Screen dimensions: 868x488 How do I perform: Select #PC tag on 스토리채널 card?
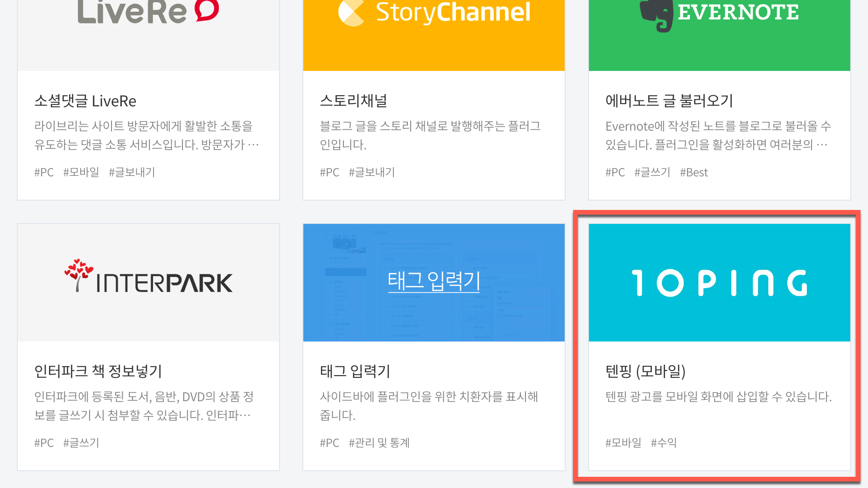[x=329, y=172]
